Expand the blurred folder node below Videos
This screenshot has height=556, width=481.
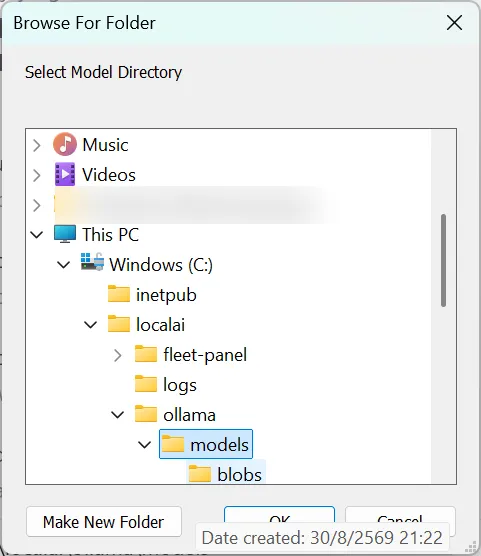37,205
